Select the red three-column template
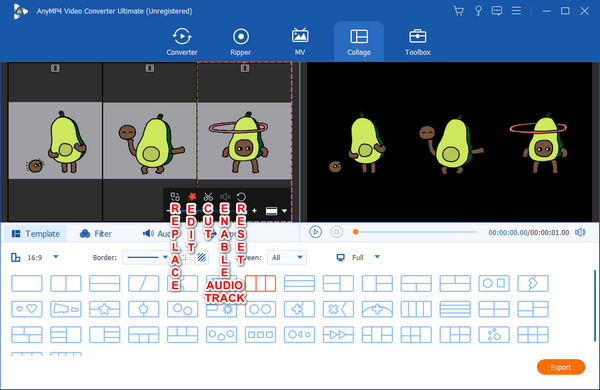 (261, 283)
